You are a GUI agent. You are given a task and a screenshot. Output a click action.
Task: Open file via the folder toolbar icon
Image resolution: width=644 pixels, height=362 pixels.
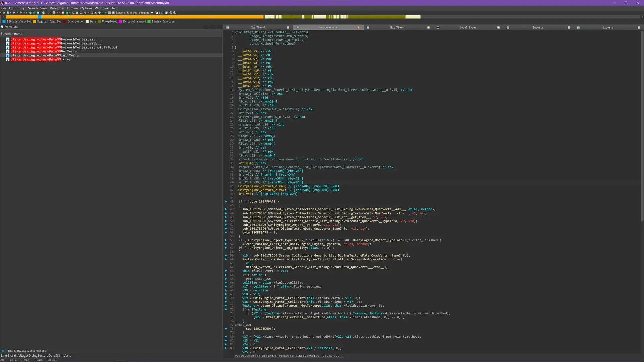coord(4,13)
